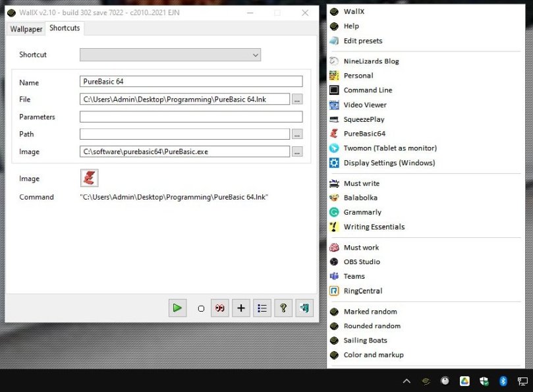
Task: Select the Command path text for PureBasic 64.lnk
Action: pyautogui.click(x=174, y=197)
